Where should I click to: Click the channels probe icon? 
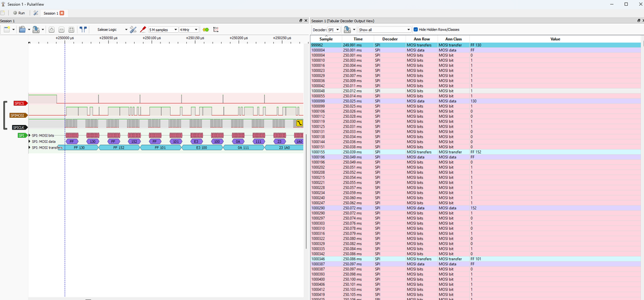pos(143,30)
